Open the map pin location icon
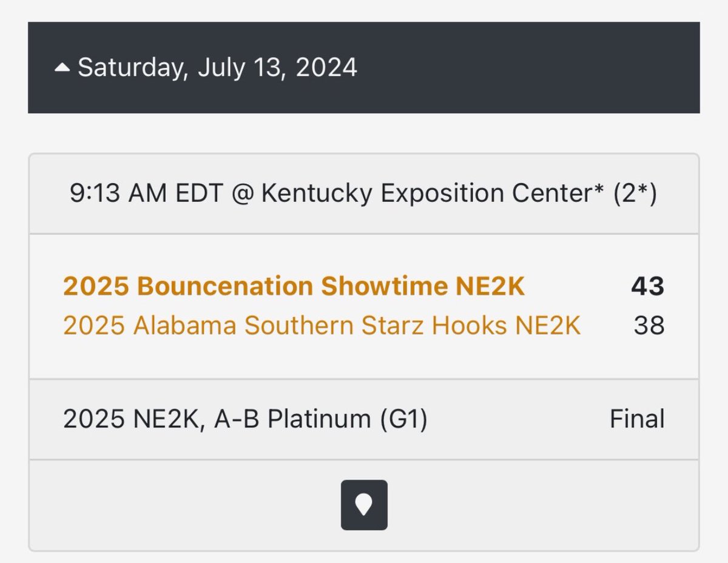 point(364,505)
